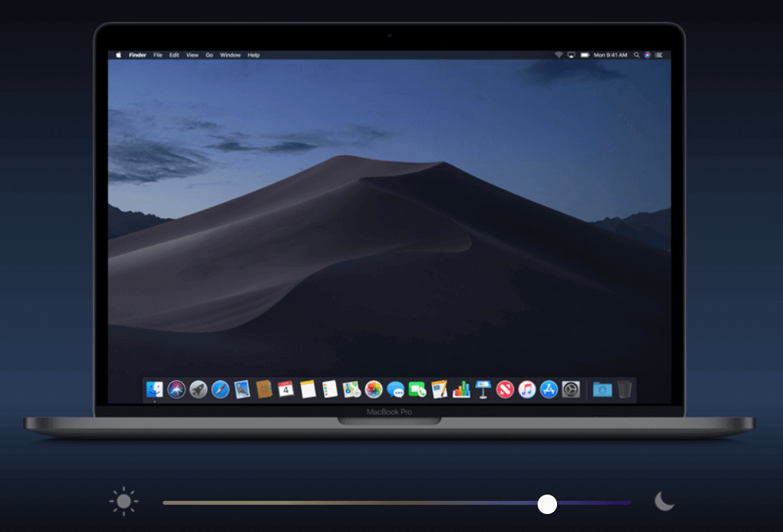This screenshot has height=532, width=783.
Task: Open the Mail stamp icon in dock
Action: click(242, 389)
